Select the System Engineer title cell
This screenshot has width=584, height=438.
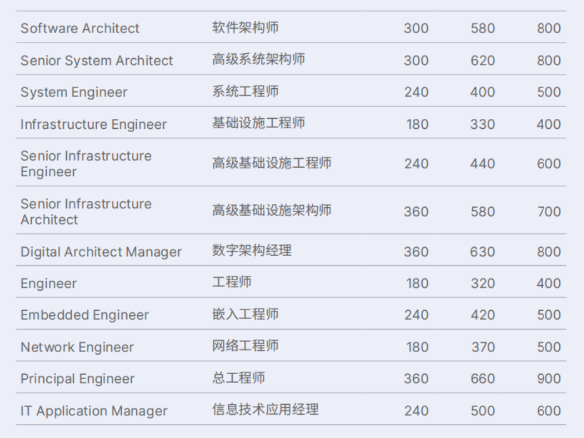tap(74, 92)
